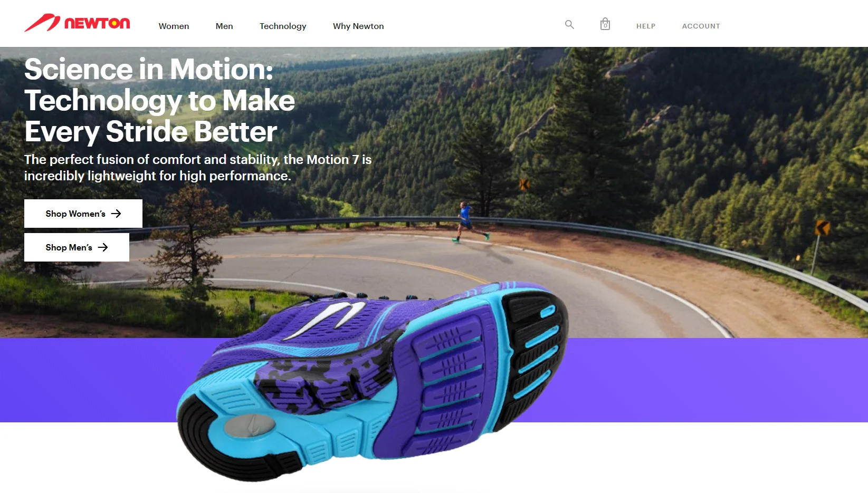Viewport: 868px width, 493px height.
Task: Open the Technology menu item
Action: 283,26
